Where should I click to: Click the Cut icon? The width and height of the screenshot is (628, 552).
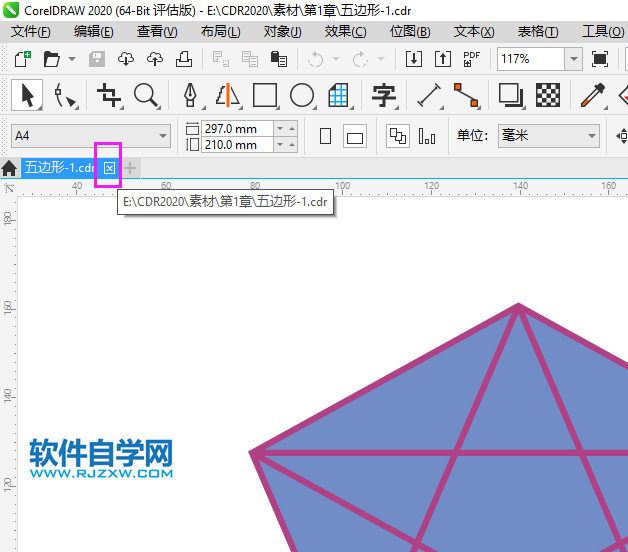pyautogui.click(x=221, y=59)
